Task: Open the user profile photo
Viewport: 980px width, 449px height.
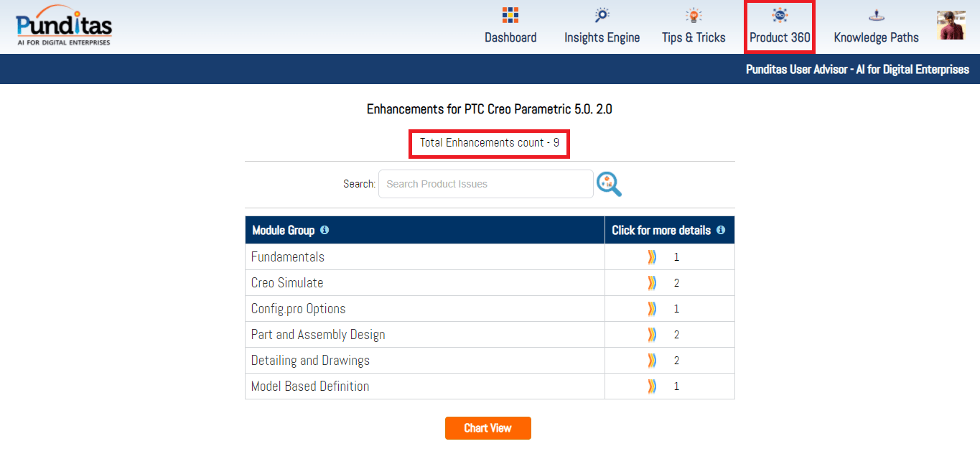Action: click(x=951, y=25)
